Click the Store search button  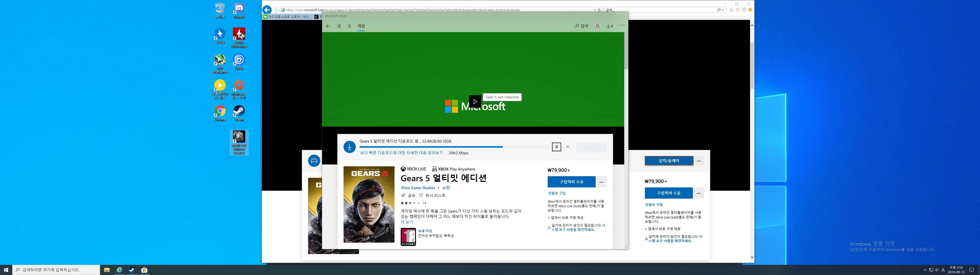coord(581,26)
